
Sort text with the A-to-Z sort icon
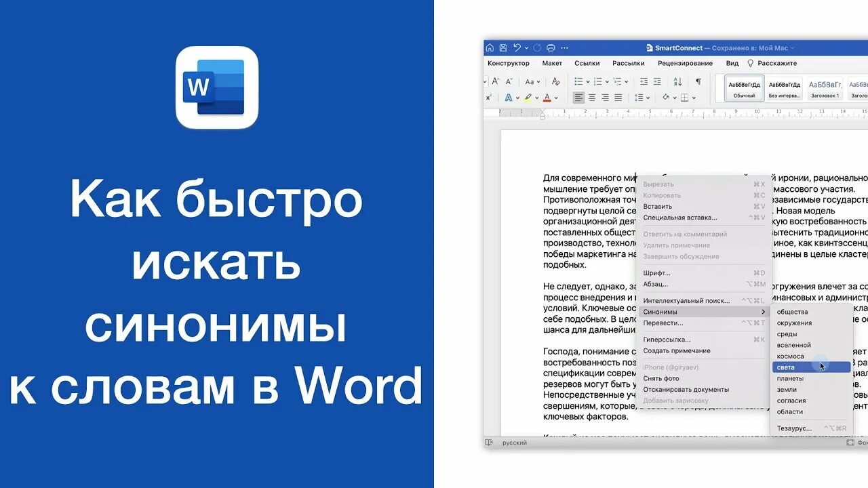[x=677, y=81]
